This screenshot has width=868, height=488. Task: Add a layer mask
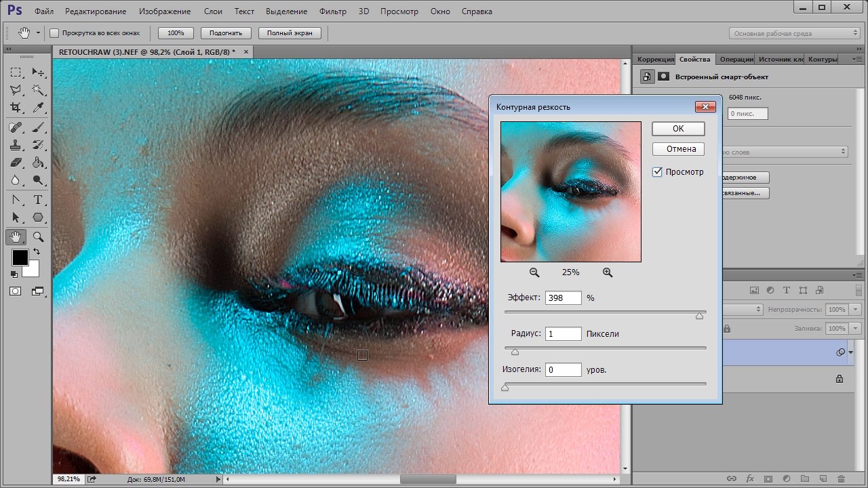tap(768, 479)
